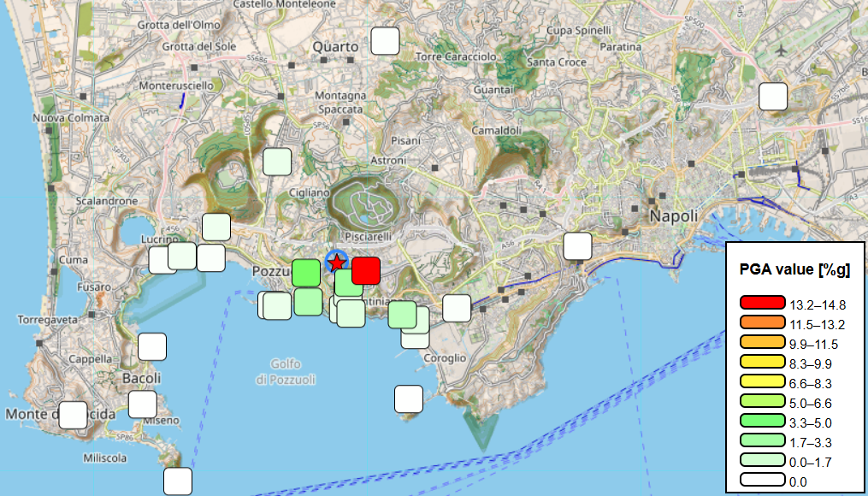The image size is (868, 496).
Task: Select the white marker east of Napoli coastline
Action: coord(576,246)
